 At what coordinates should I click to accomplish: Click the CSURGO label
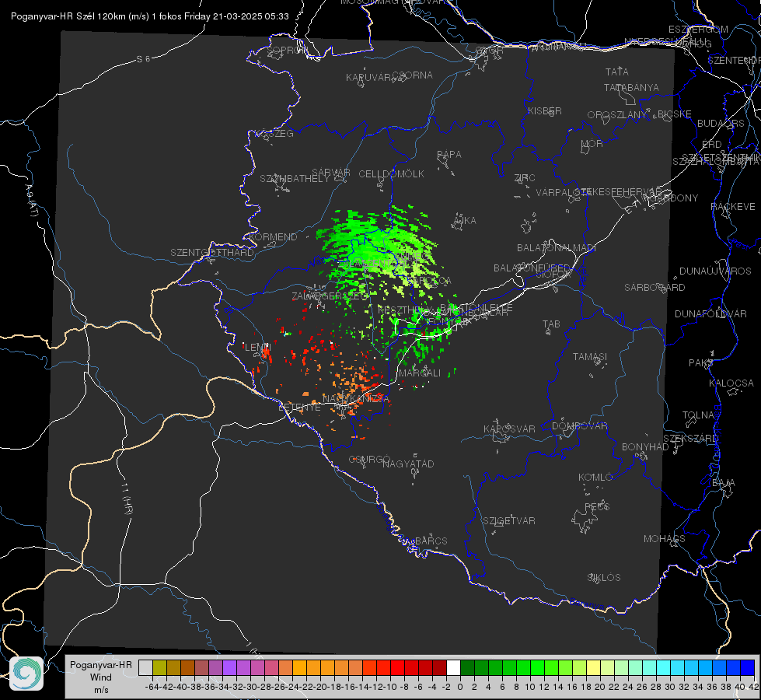point(369,459)
